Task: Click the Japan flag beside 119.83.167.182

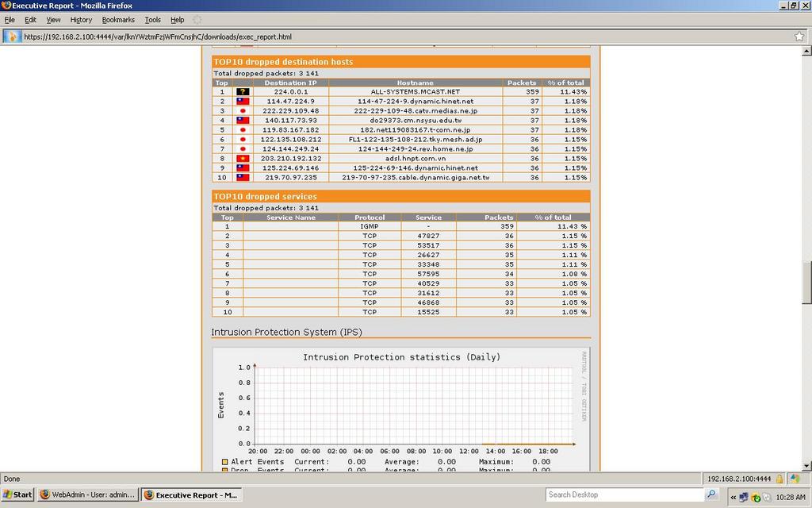Action: coord(243,129)
